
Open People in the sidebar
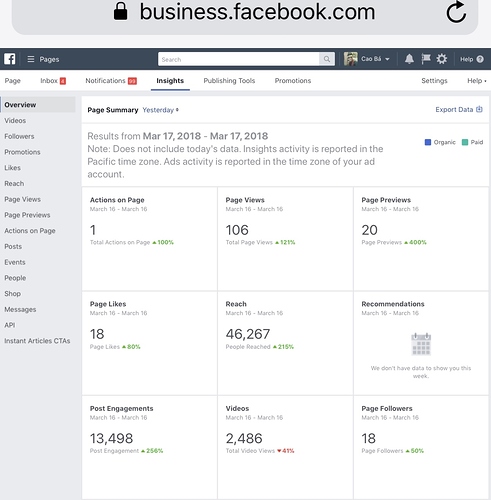click(15, 278)
